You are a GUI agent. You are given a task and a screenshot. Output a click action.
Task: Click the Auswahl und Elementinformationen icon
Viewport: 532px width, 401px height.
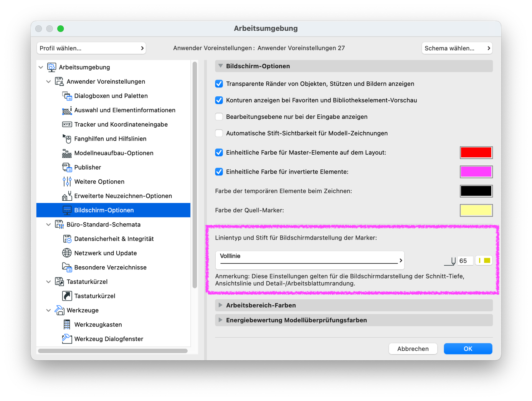tap(67, 110)
